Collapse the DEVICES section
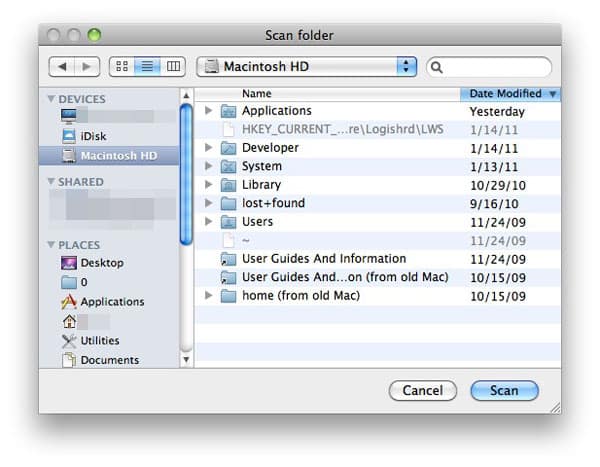 coord(51,99)
